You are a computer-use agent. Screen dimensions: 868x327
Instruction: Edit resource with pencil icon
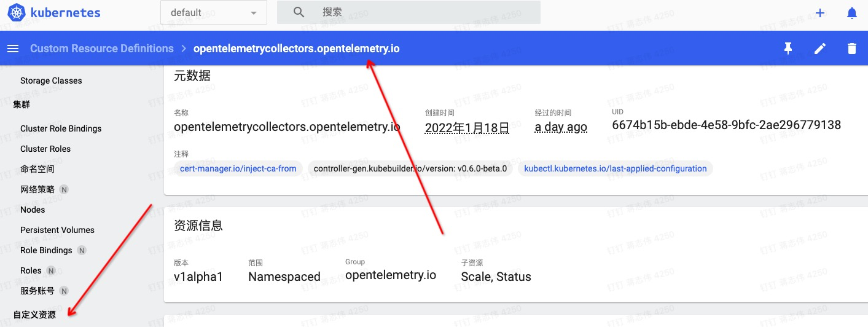[x=820, y=49]
